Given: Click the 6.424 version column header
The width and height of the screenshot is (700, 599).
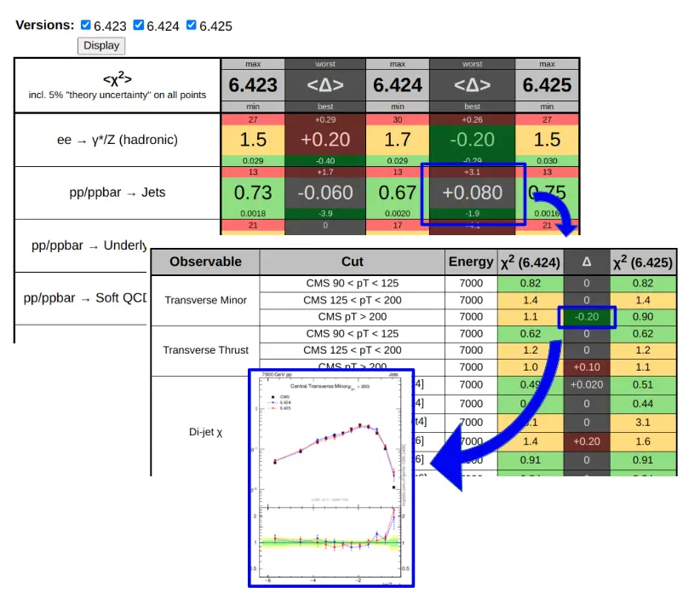Looking at the screenshot, I should pos(398,85).
